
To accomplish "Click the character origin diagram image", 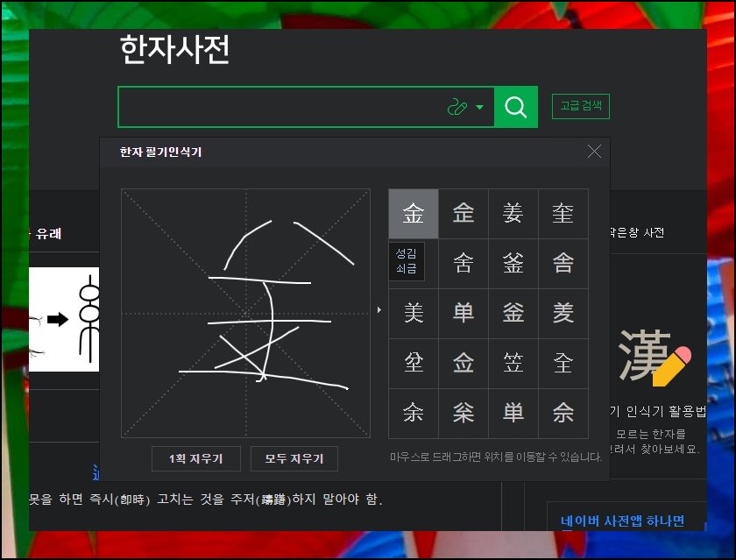I will point(64,319).
